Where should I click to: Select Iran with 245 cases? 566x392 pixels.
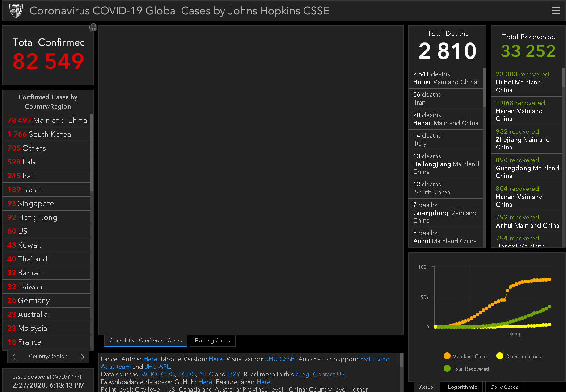[x=46, y=176]
